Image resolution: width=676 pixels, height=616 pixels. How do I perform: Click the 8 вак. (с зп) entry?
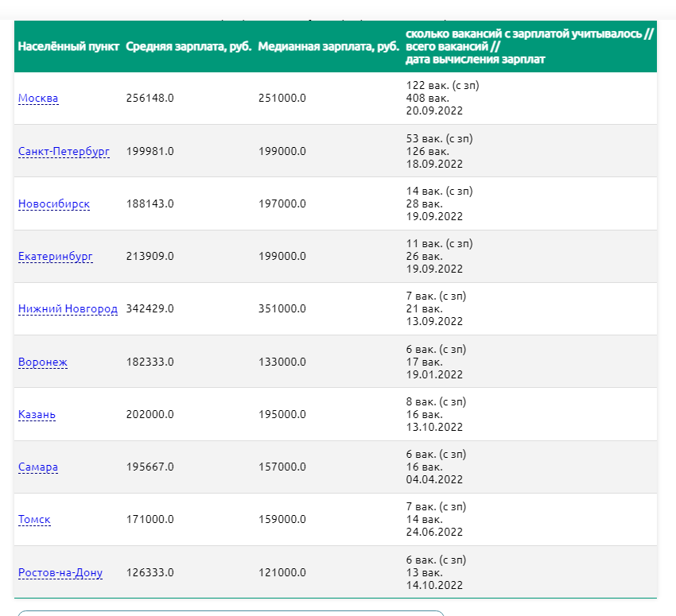click(x=437, y=402)
